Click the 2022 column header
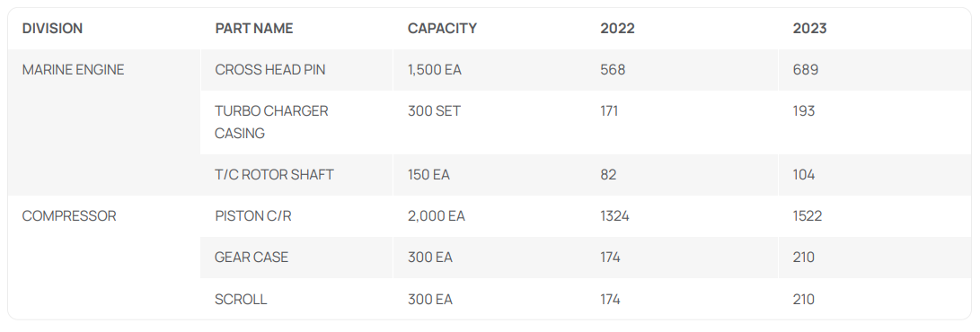Image resolution: width=980 pixels, height=332 pixels. (x=617, y=28)
